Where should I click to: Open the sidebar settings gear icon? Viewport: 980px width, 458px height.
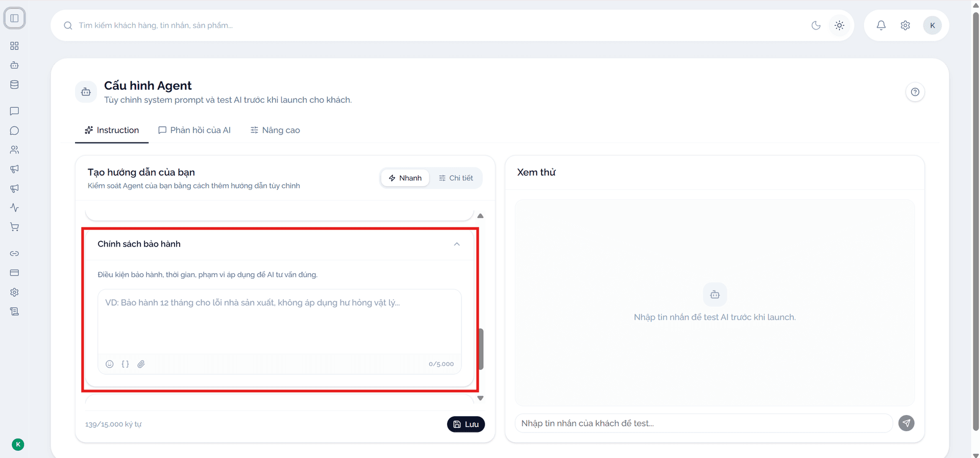[14, 292]
